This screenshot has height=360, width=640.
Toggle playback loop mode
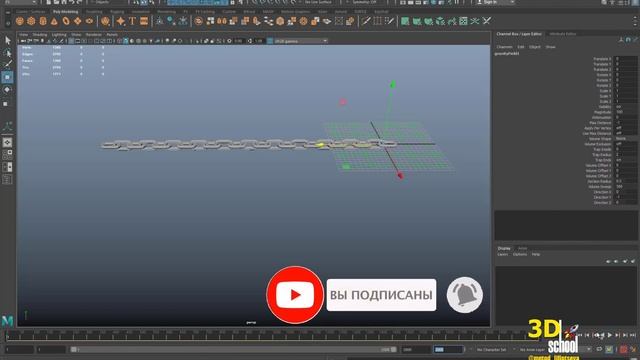click(x=599, y=349)
